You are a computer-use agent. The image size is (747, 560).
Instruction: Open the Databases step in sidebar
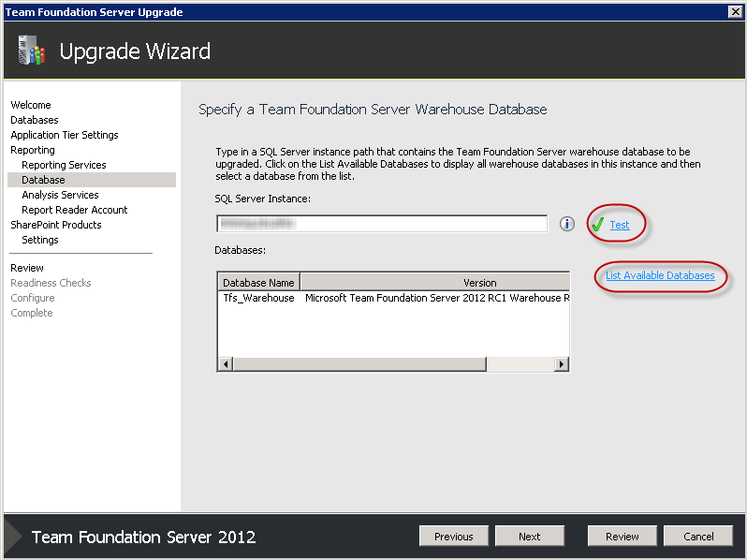tap(35, 120)
